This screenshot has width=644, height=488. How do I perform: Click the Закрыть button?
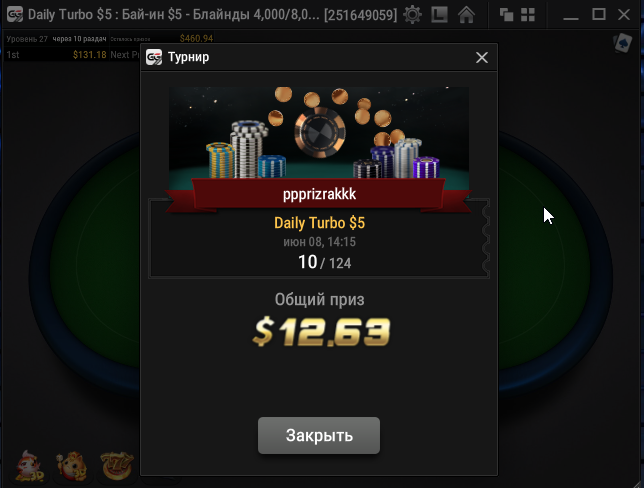click(x=319, y=435)
